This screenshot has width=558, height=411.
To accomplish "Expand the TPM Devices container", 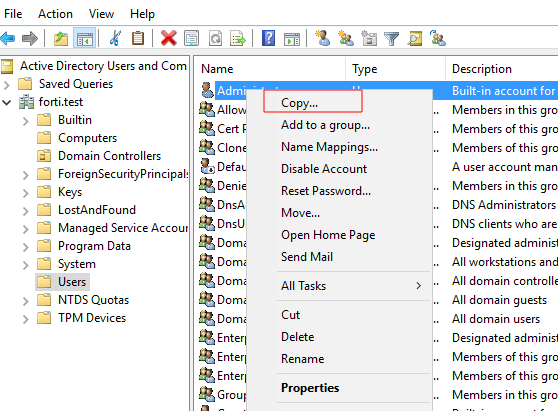I will tap(25, 319).
